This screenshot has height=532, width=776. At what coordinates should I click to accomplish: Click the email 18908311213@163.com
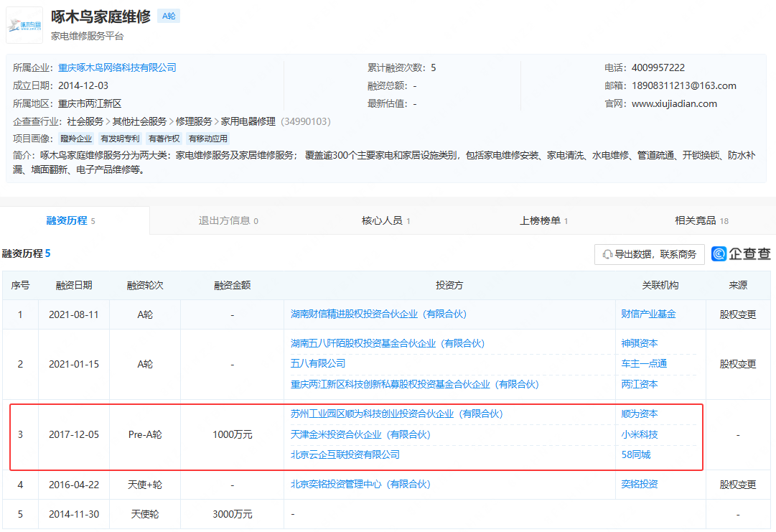684,86
